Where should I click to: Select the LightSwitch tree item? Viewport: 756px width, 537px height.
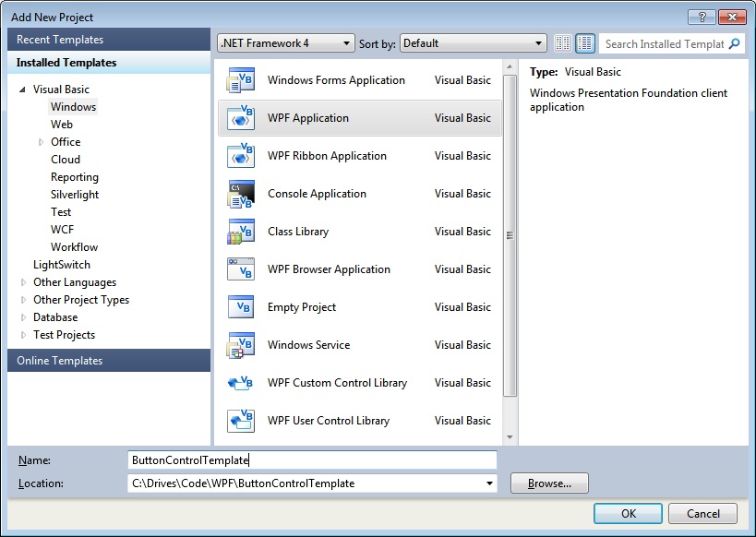tap(62, 265)
